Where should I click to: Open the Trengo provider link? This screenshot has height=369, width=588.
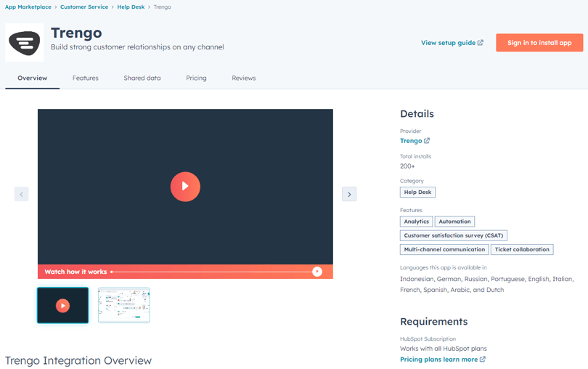(x=411, y=141)
